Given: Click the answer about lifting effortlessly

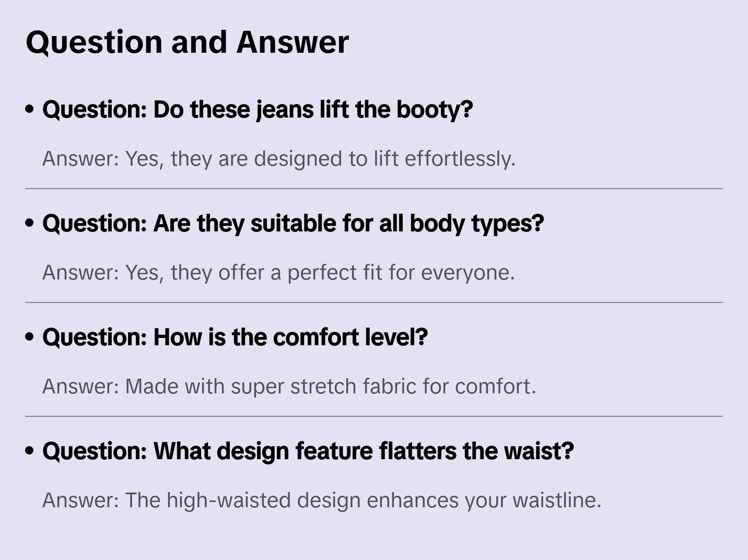Looking at the screenshot, I should pos(279,159).
